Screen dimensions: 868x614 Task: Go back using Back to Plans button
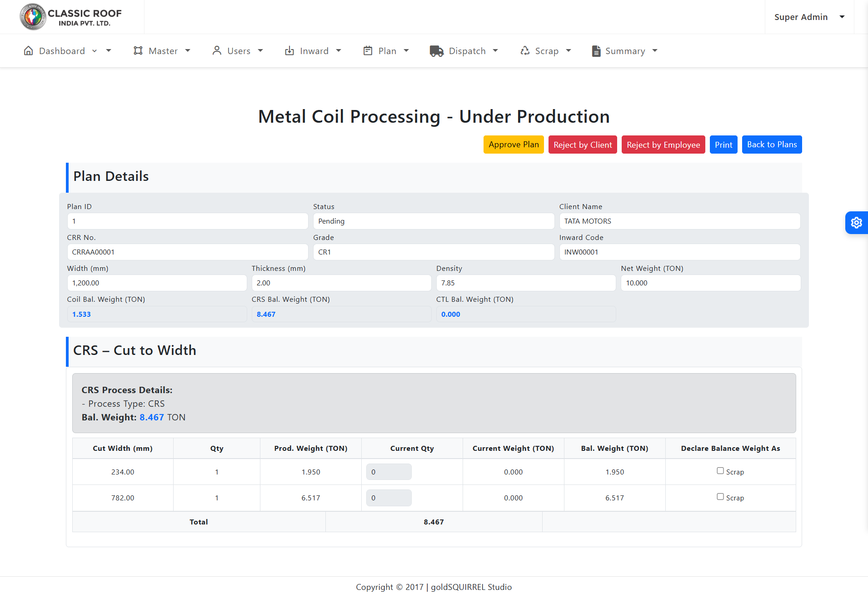pyautogui.click(x=772, y=145)
